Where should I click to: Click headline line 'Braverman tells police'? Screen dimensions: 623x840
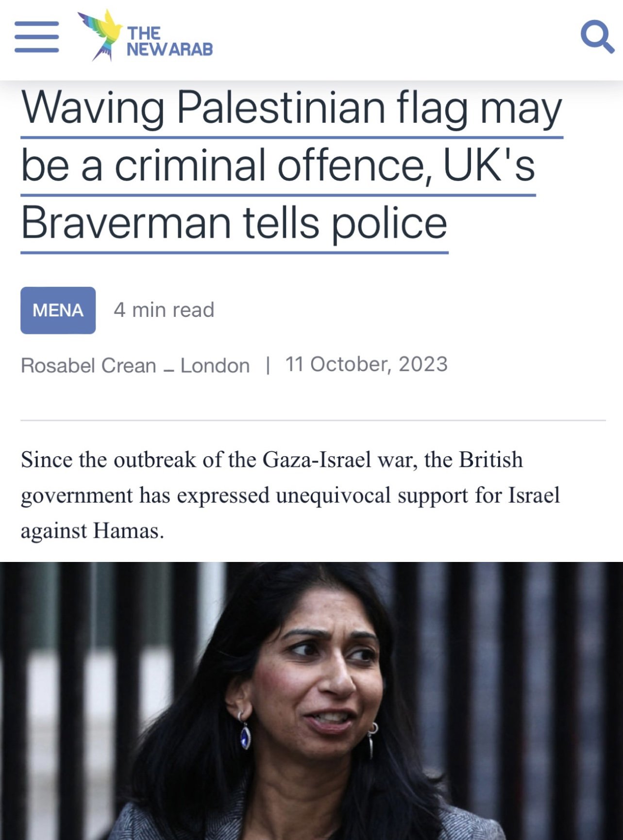[234, 223]
